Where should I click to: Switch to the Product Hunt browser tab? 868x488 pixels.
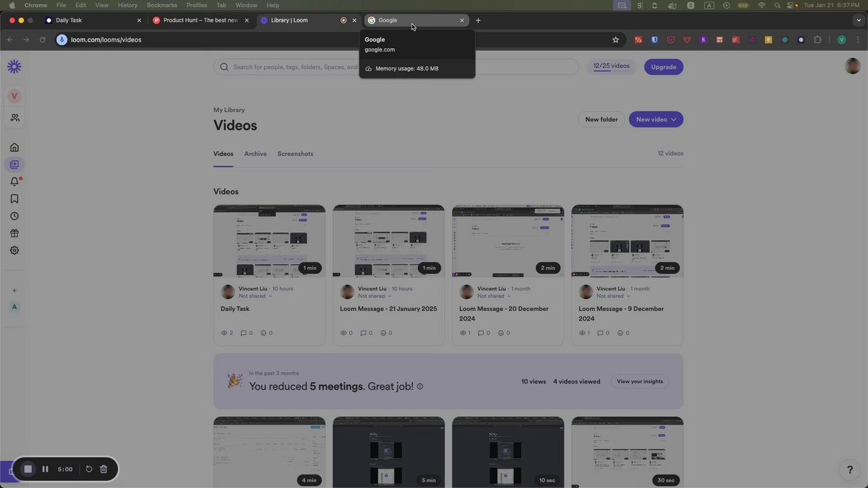pos(201,20)
